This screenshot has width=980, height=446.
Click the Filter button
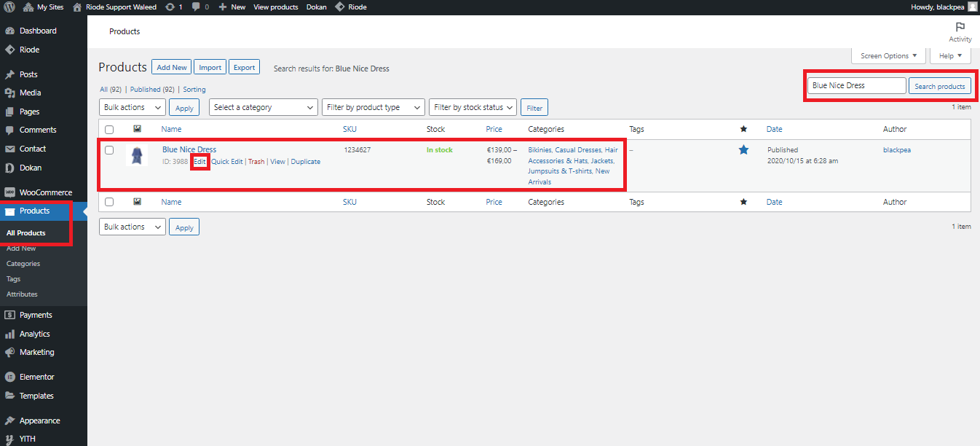534,108
